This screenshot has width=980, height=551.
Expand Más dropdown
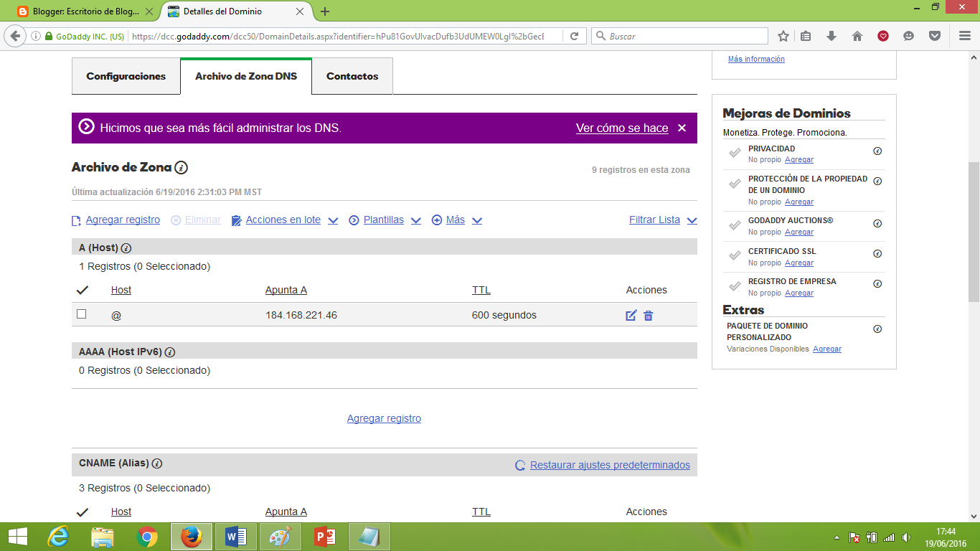(477, 221)
